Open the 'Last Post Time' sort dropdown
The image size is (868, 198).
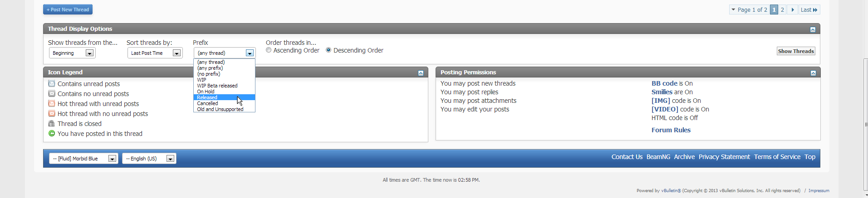(x=155, y=53)
